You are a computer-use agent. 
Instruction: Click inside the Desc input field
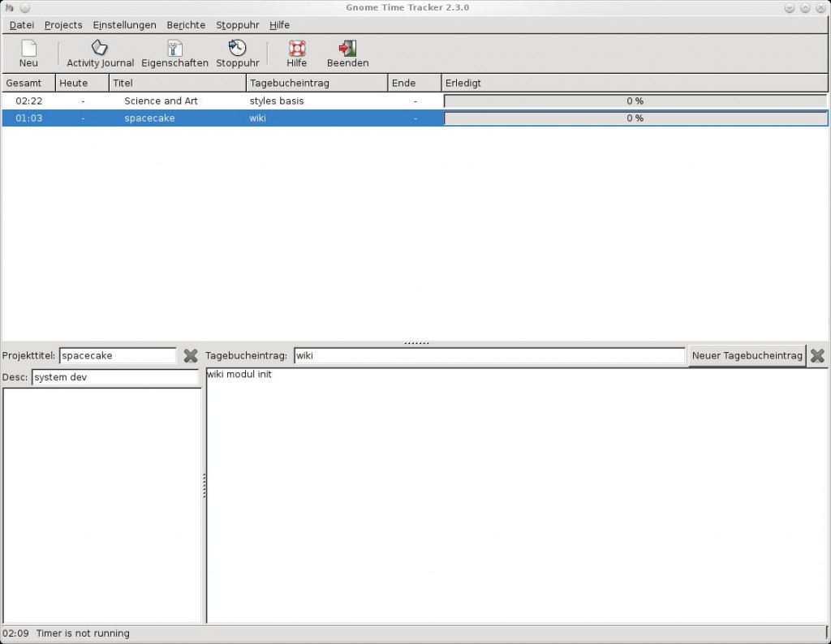(114, 376)
